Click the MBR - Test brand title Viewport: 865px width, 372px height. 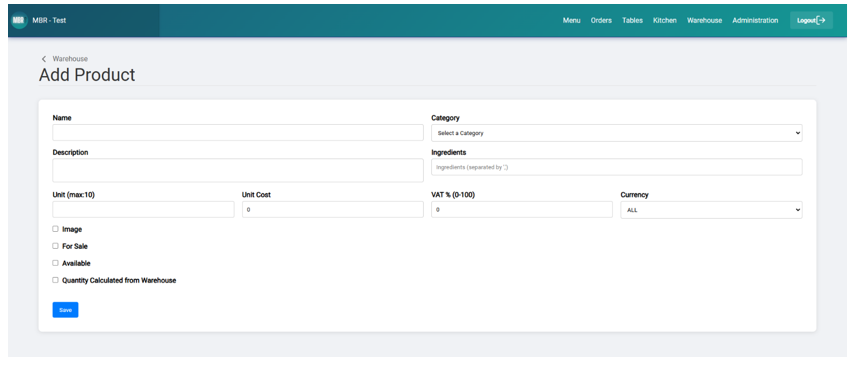tap(49, 20)
